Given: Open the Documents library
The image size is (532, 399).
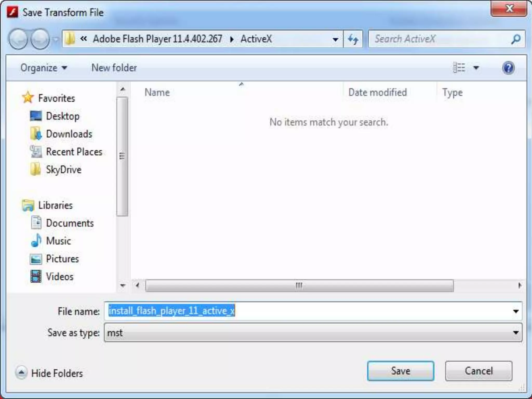Looking at the screenshot, I should [70, 223].
